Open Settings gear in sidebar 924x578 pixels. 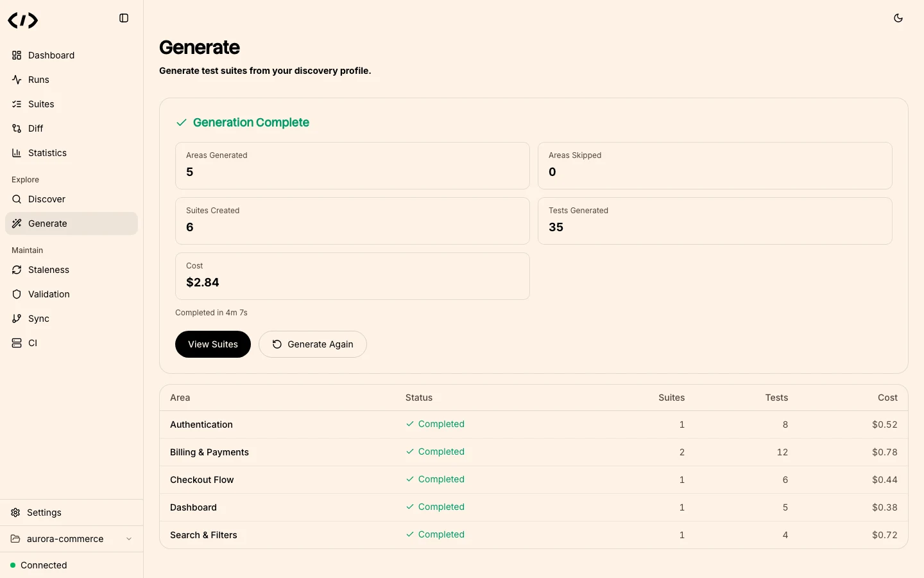(15, 512)
